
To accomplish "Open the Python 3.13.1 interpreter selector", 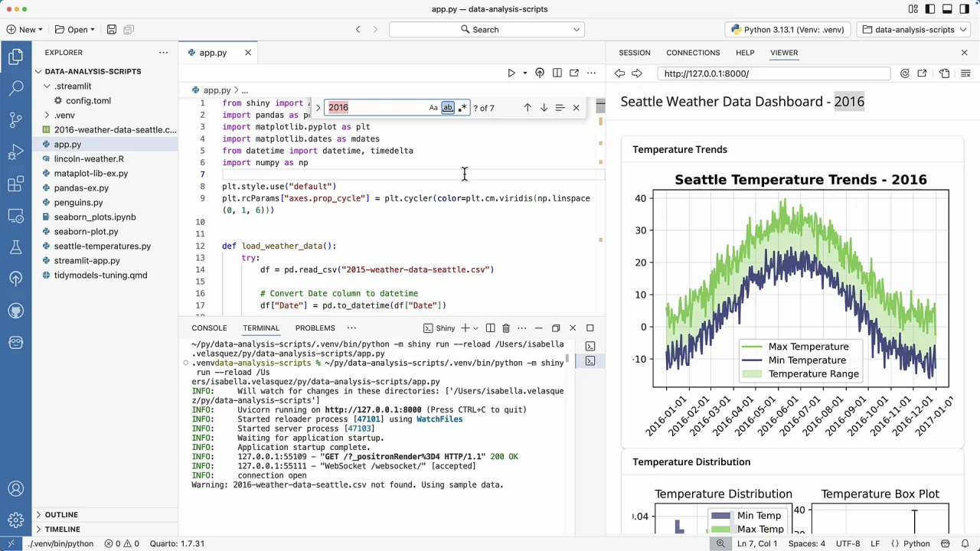I will 787,30.
